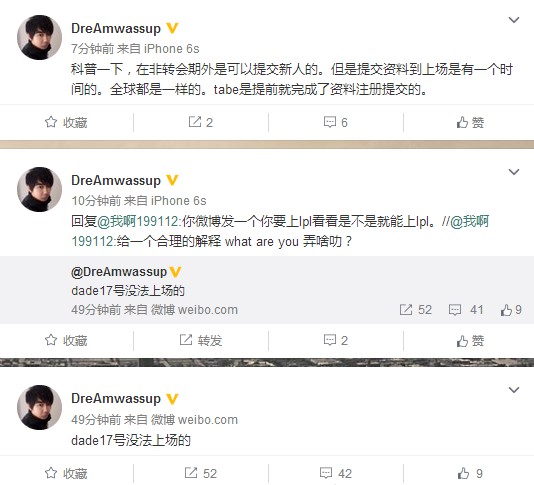Open the 42 comments on the third post
534x485 pixels.
click(x=335, y=473)
